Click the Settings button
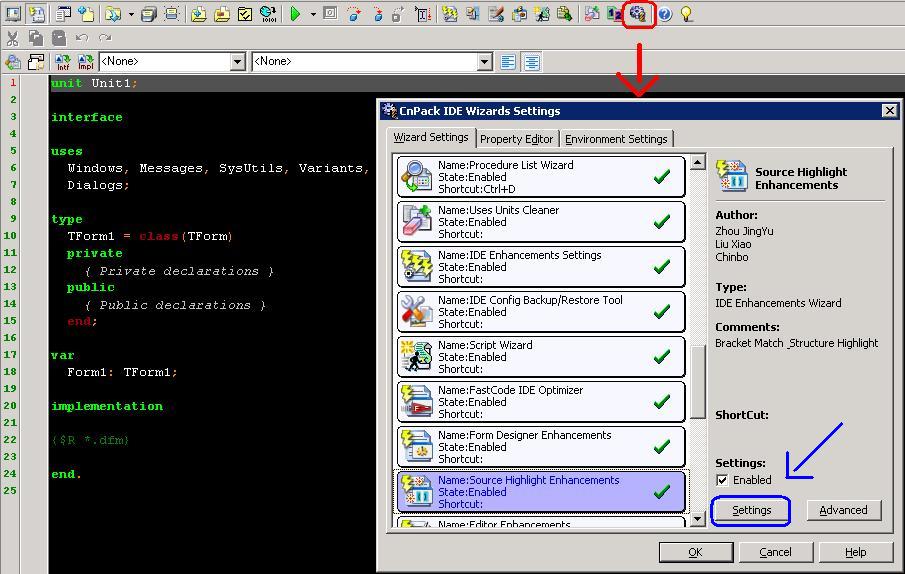The image size is (905, 574). coord(751,510)
